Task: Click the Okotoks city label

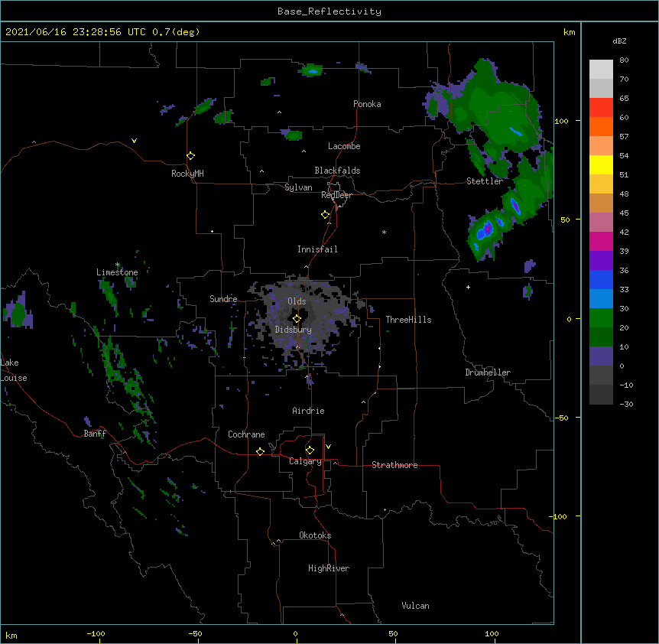Action: point(315,535)
